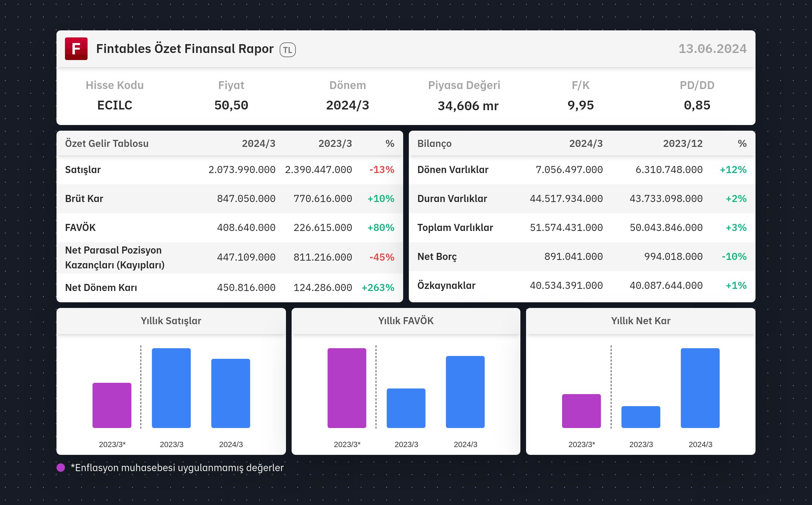Click the blue 2024/3 bar in Yıllık Net Kar

tap(700, 388)
